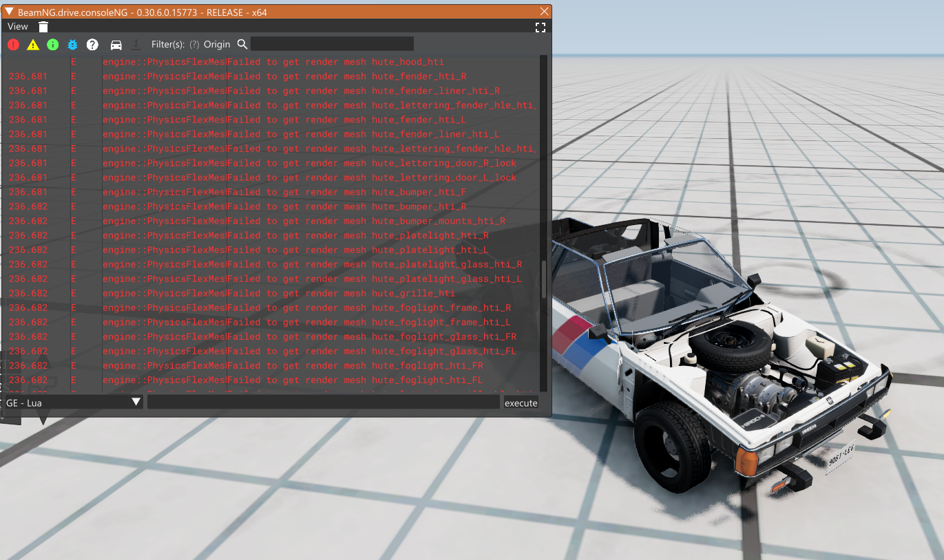Click the (?) filter help hint

pyautogui.click(x=194, y=44)
